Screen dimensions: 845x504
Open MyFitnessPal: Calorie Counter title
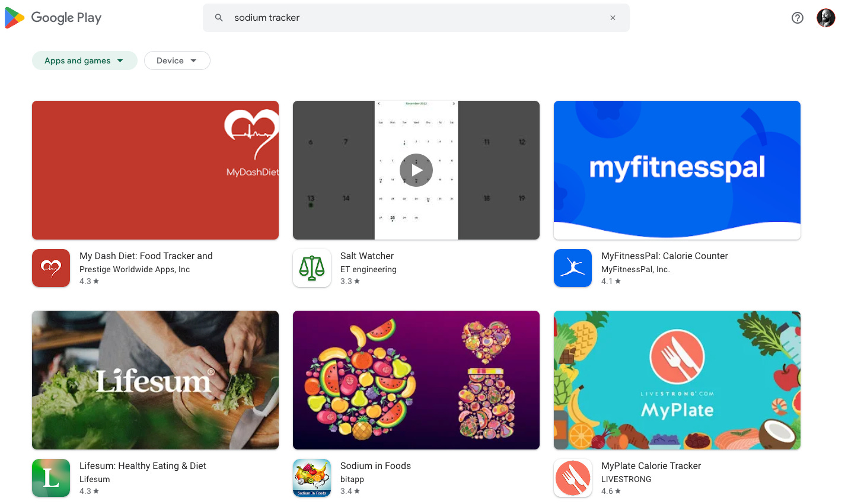coord(665,256)
